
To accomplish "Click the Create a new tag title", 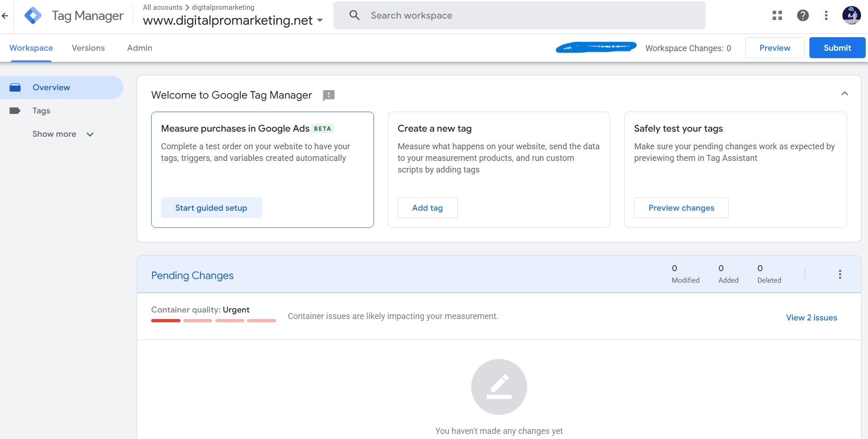I will 434,128.
